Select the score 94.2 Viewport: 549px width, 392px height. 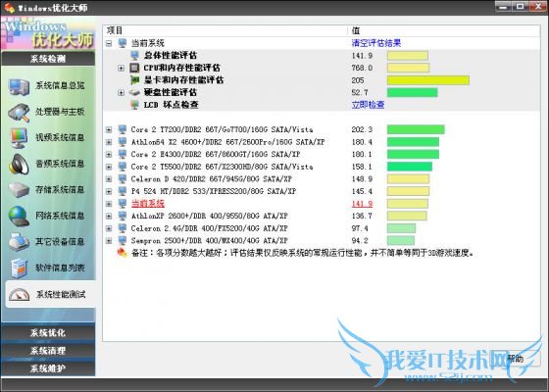tap(360, 241)
